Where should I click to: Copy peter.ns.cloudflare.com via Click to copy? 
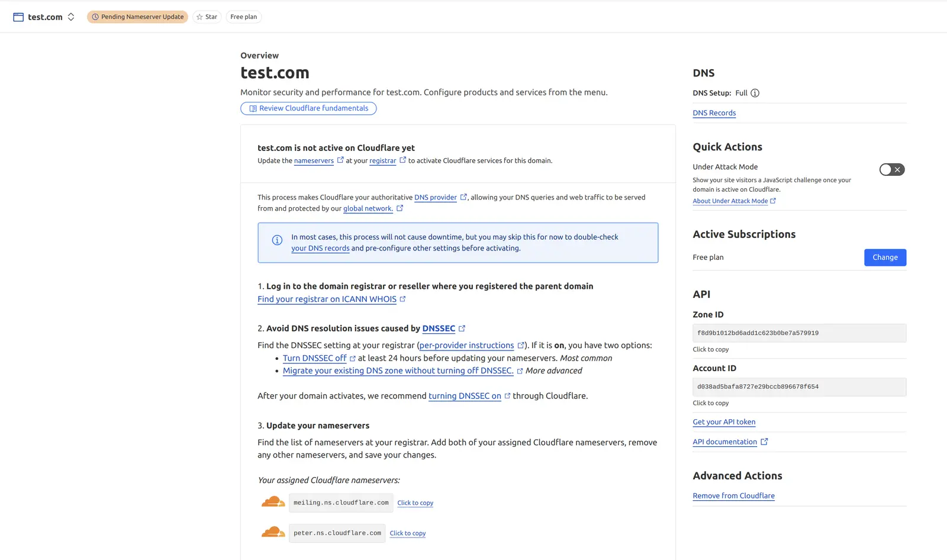407,533
